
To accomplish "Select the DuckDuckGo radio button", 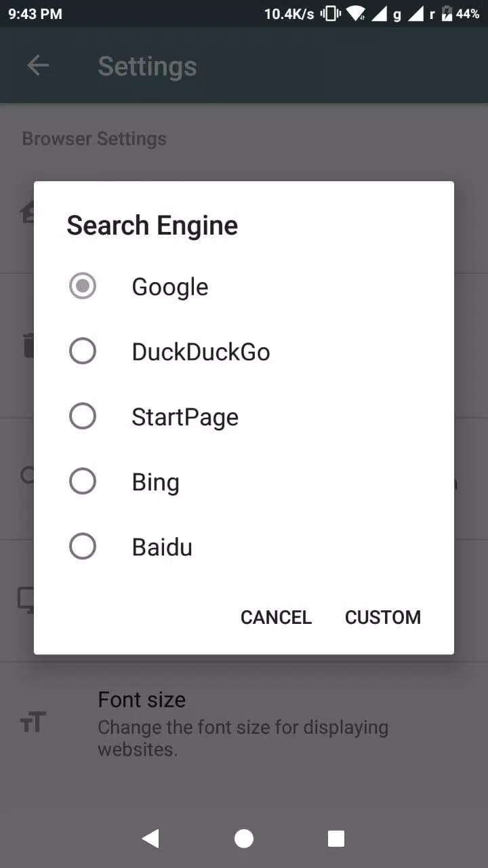I will point(83,351).
